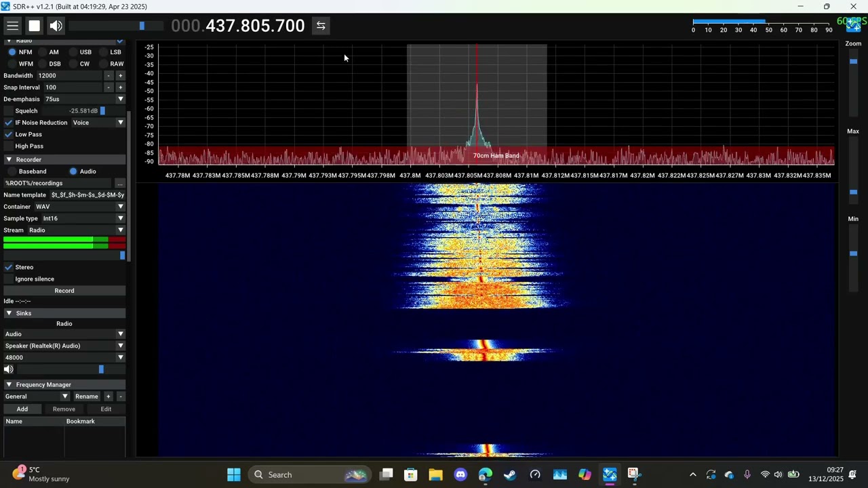Image resolution: width=868 pixels, height=488 pixels.
Task: Enable Ignore silence checkbox
Action: tap(9, 279)
